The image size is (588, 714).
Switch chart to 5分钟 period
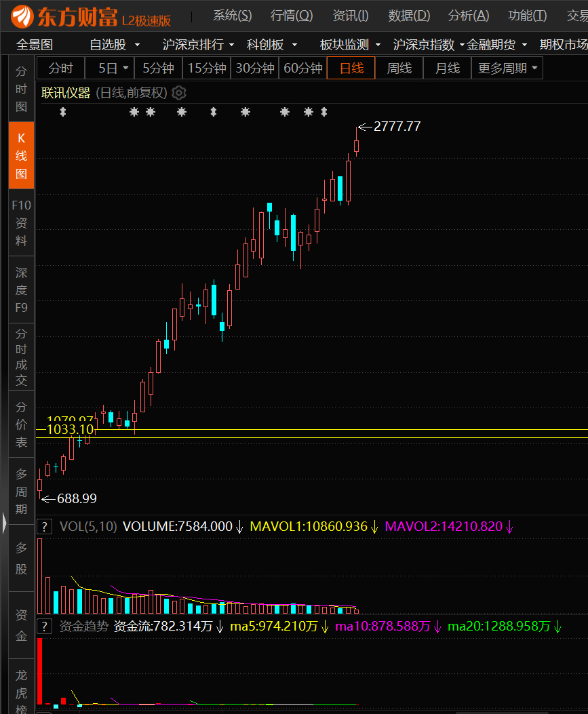click(158, 68)
